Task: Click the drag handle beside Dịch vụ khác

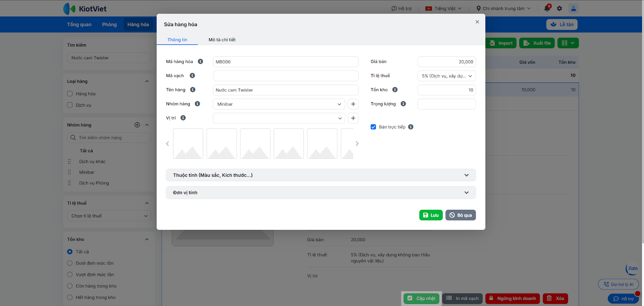Action: click(x=69, y=161)
